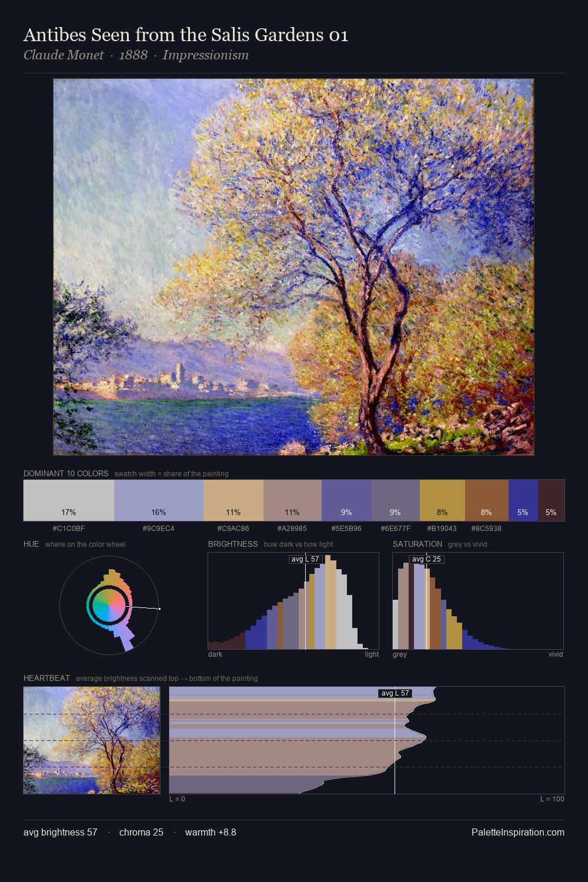Pick the gold 8% color swatch
588x882 pixels.
(x=442, y=500)
